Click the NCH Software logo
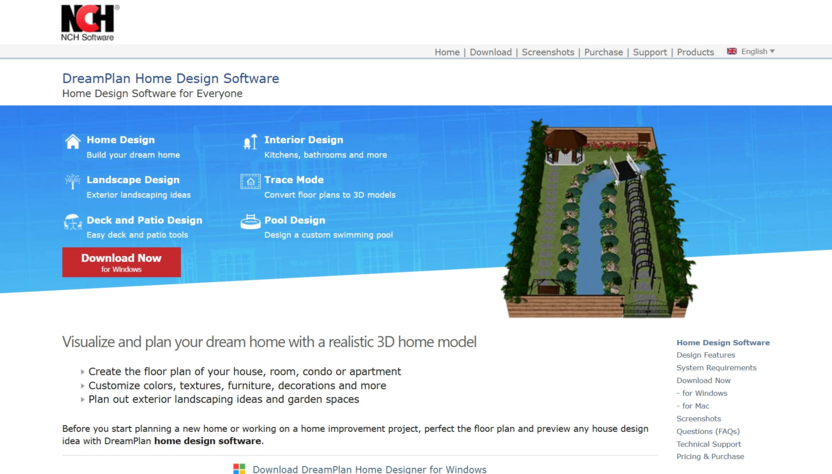Viewport: 832px width, 474px height. (90, 23)
